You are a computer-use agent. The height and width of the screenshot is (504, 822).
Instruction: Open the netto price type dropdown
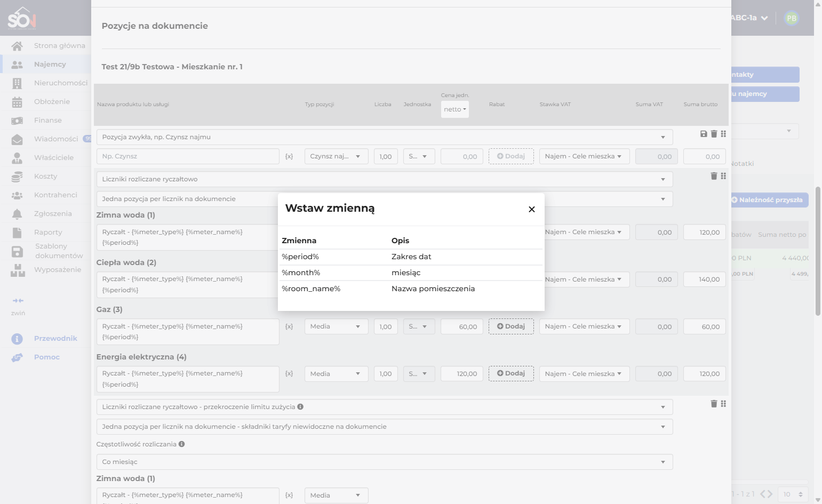(455, 109)
